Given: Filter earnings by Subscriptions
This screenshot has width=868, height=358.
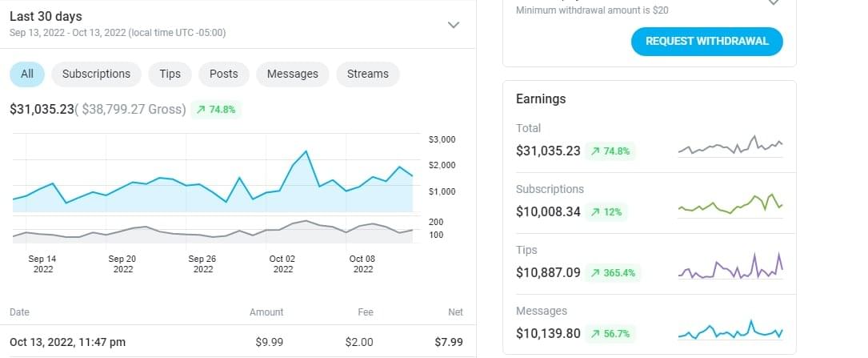Looking at the screenshot, I should 96,74.
